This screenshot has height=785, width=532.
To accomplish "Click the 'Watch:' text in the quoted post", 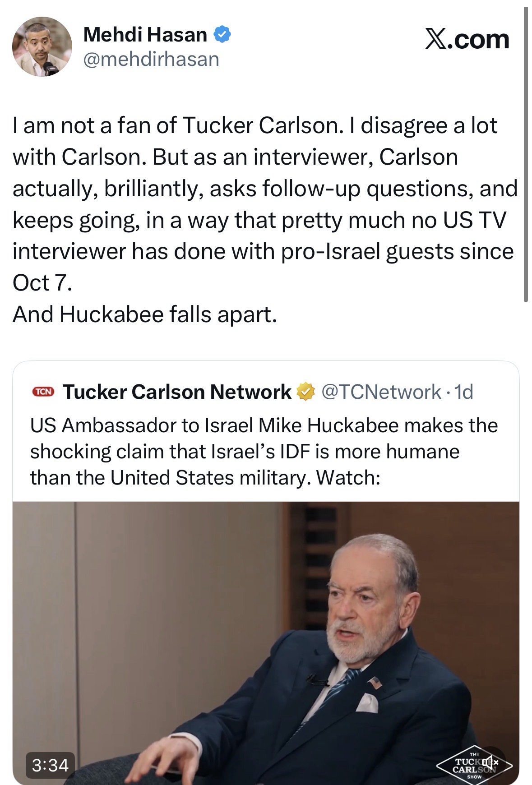I will point(347,478).
